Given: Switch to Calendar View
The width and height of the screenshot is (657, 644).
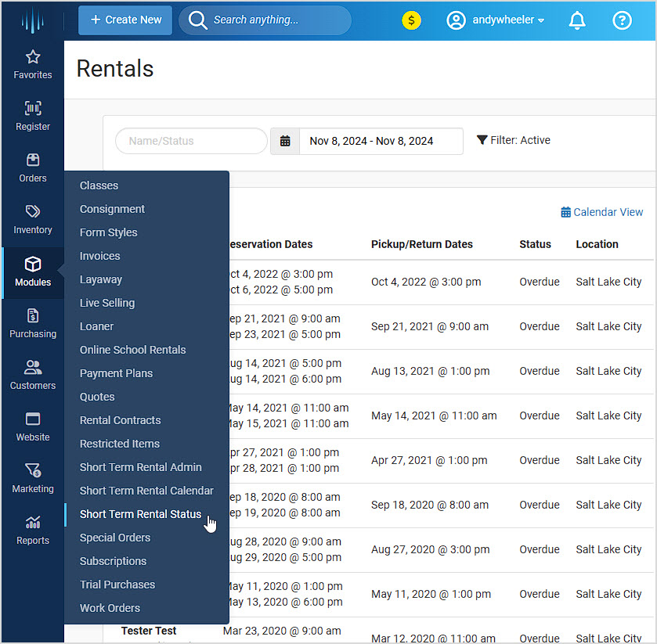Looking at the screenshot, I should [x=601, y=212].
